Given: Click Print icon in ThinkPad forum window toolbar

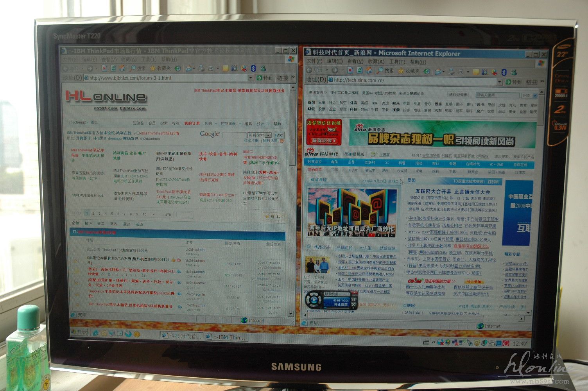Looking at the screenshot, I should 202,68.
